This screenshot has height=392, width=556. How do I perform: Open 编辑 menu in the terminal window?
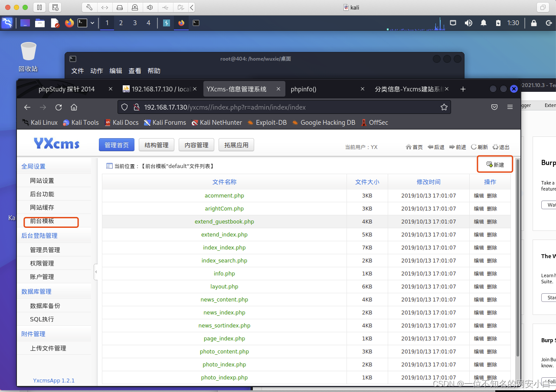click(116, 71)
